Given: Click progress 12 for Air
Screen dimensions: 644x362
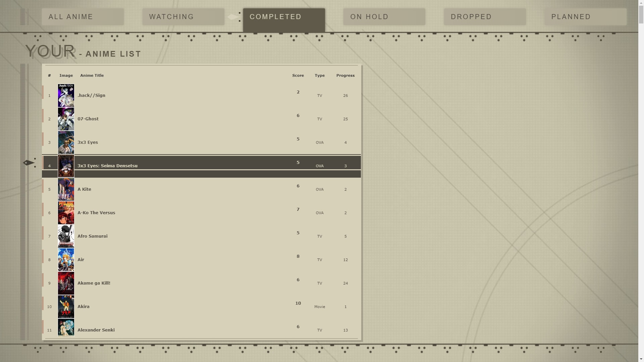Looking at the screenshot, I should 345,260.
